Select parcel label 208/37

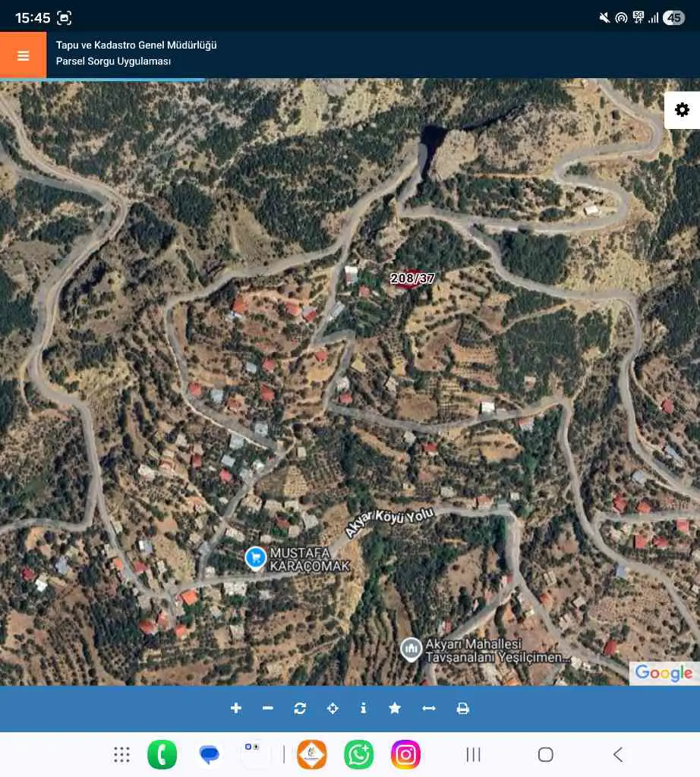tap(412, 278)
